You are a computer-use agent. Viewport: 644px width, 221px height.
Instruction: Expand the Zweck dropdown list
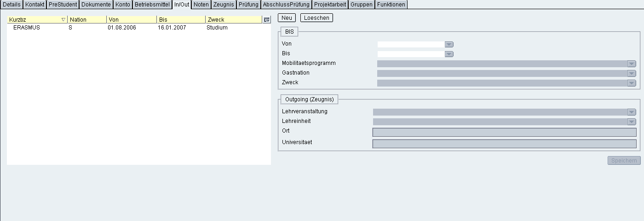631,83
